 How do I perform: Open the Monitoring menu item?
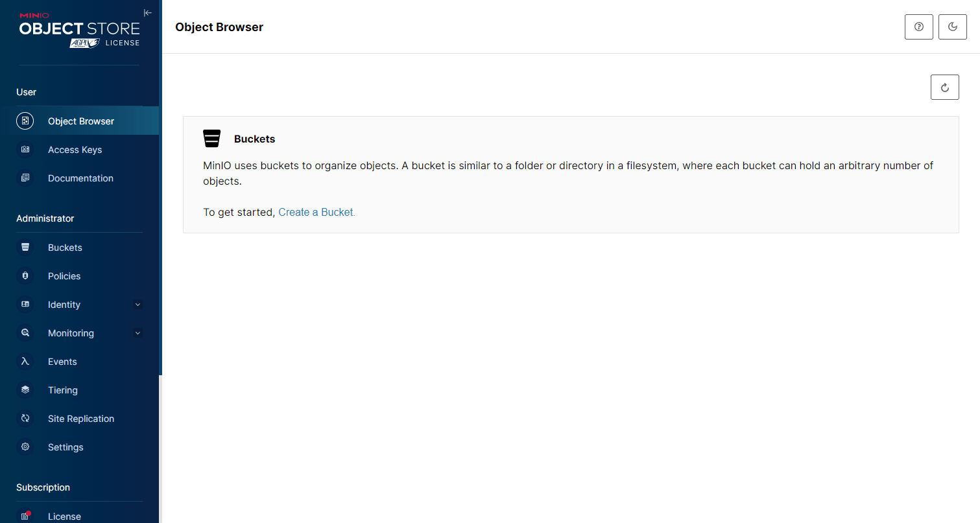(71, 333)
